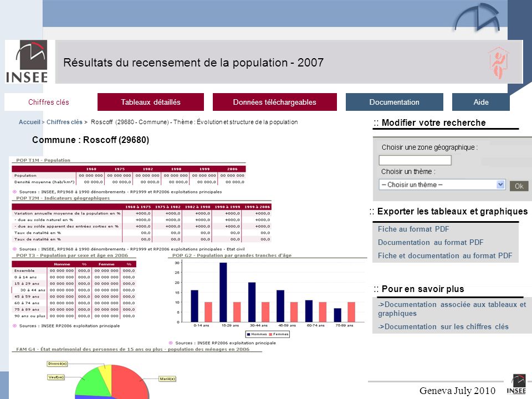Click POP T3 - Population par sexe title
This screenshot has width=532, height=399.
(x=72, y=255)
